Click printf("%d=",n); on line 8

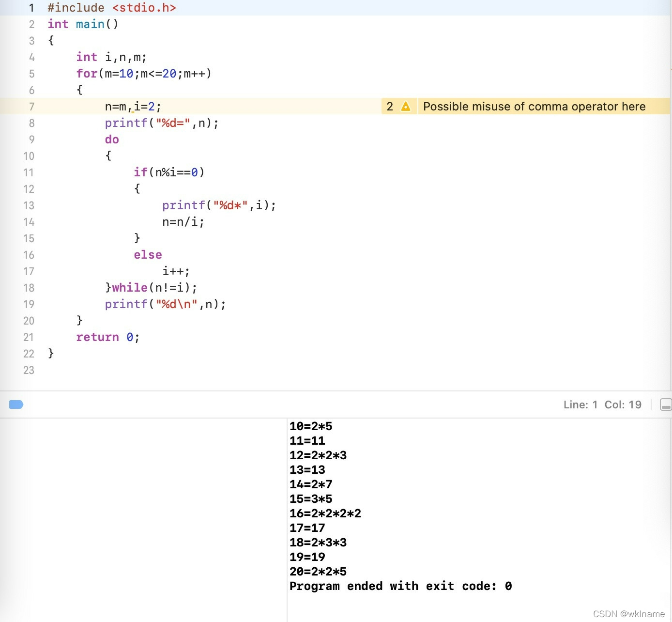click(162, 123)
